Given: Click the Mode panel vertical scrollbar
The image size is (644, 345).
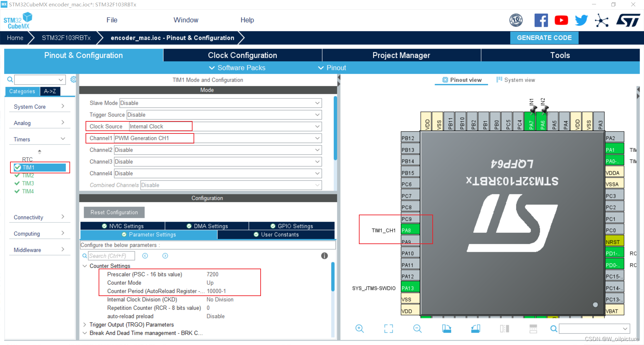Looking at the screenshot, I should click(335, 128).
